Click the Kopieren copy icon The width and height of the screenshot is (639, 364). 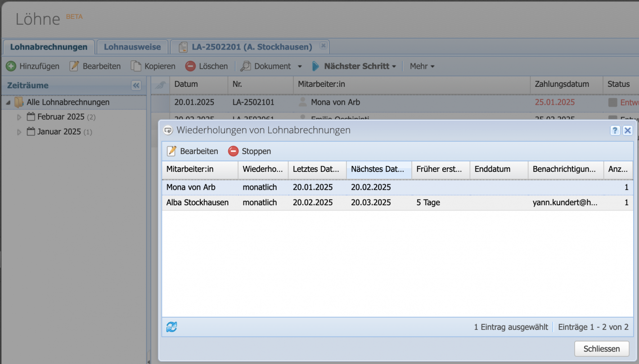(136, 66)
